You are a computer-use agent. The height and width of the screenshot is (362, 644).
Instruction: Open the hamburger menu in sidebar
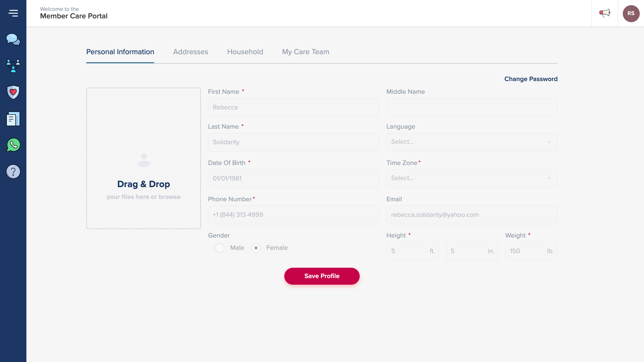pyautogui.click(x=13, y=13)
